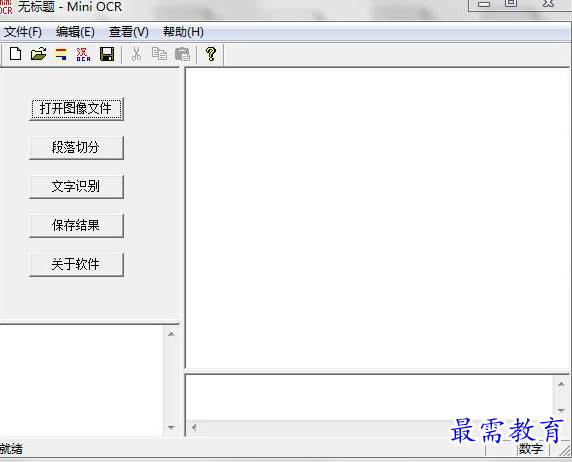This screenshot has width=572, height=462.
Task: Click the 数字 status bar indicator
Action: pyautogui.click(x=530, y=449)
